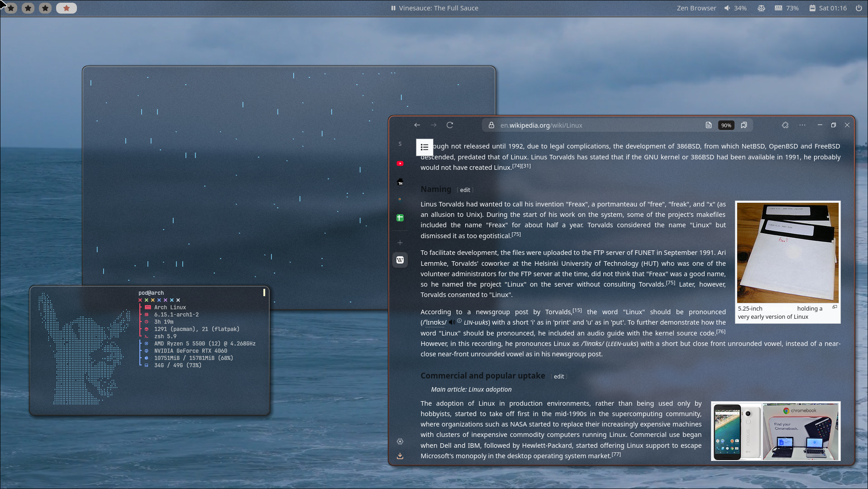Open the three-dots browser menu
This screenshot has width=868, height=489.
pos(802,125)
